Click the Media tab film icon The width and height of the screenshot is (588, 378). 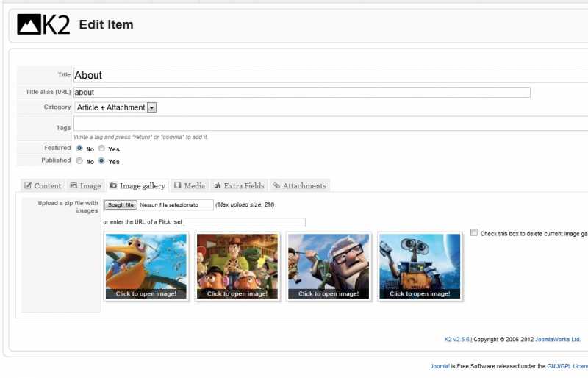point(178,185)
